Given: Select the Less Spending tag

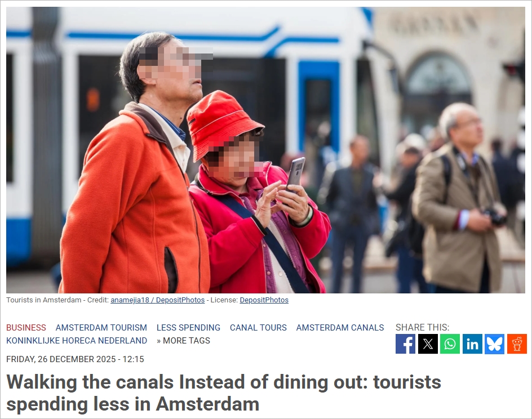Looking at the screenshot, I should pyautogui.click(x=188, y=327).
